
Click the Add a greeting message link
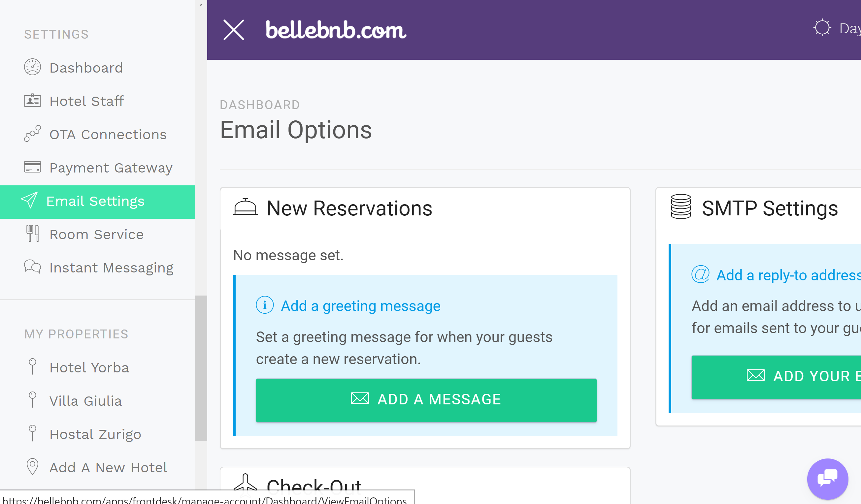[361, 306]
